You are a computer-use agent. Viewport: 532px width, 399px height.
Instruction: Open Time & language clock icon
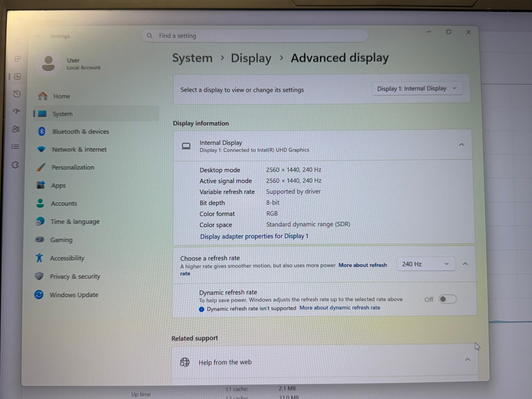pos(40,221)
